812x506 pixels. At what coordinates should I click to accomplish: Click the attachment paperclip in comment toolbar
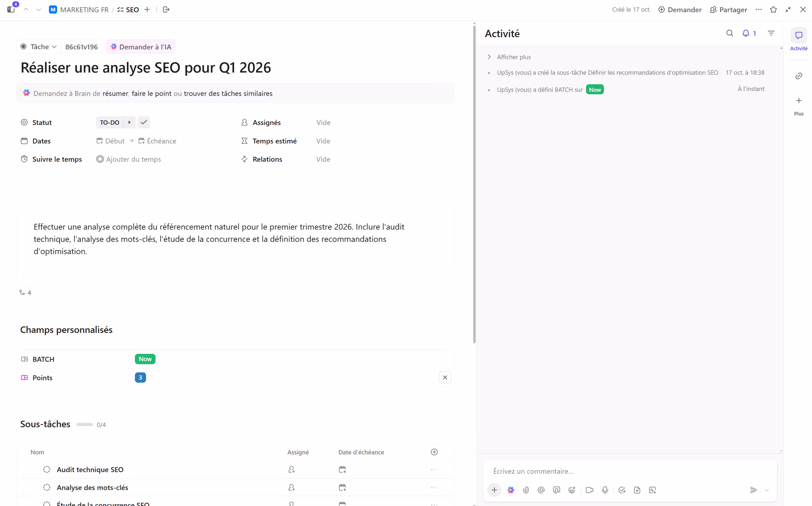pos(526,490)
